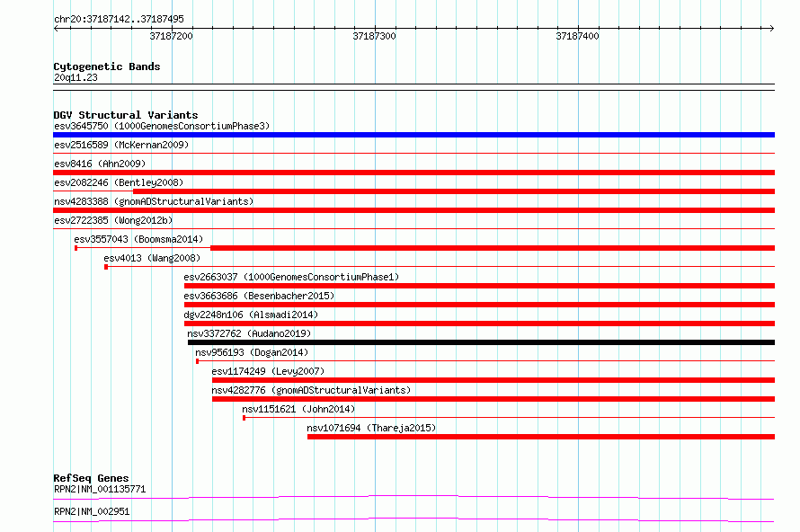Select the Cytogenetic Bands track heading

pyautogui.click(x=107, y=66)
